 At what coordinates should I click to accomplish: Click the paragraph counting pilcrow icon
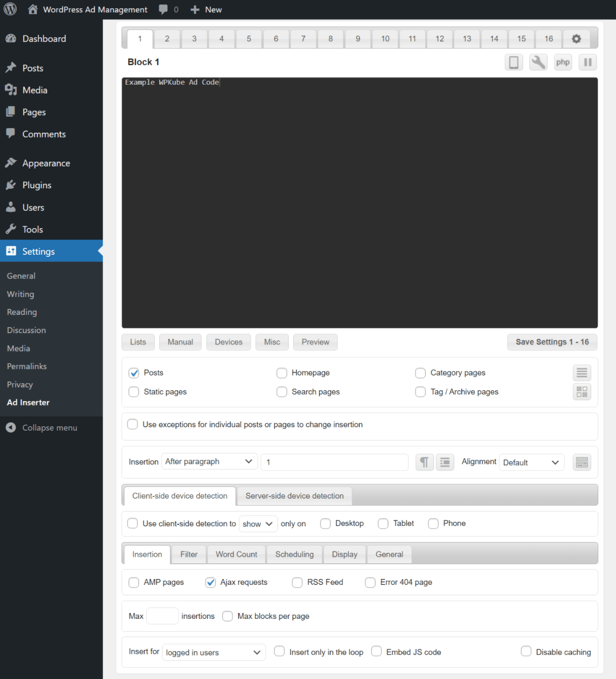(424, 462)
